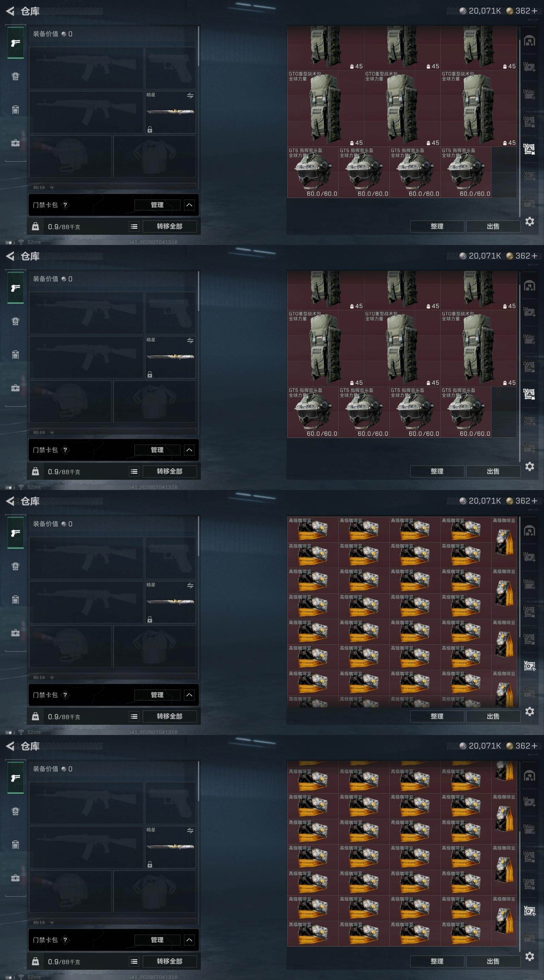The width and height of the screenshot is (544, 980).
Task: Toggle the lock icon on the 暗星 knife slot
Action: pos(150,129)
